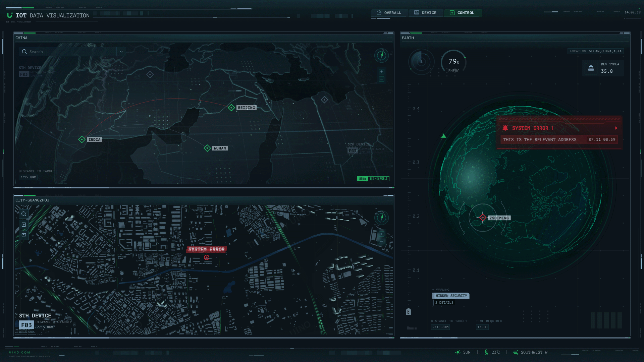This screenshot has height=362, width=644.
Task: Click the Hidden Security button
Action: [451, 296]
